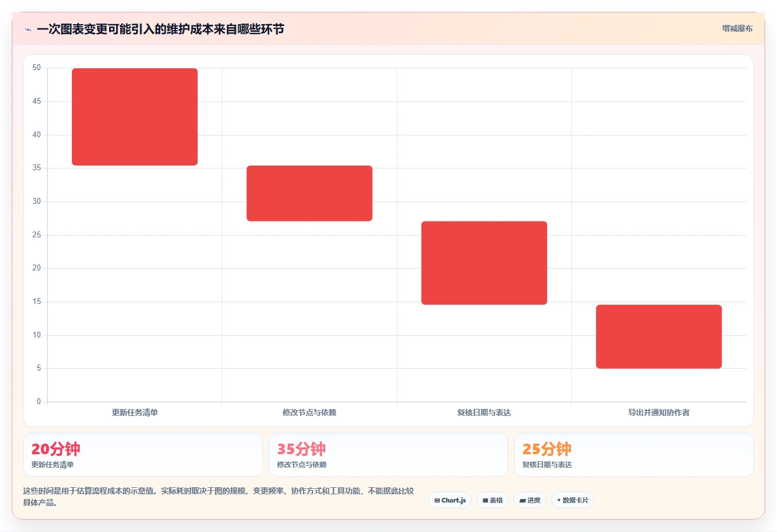Select the 进度 chip
777x532 pixels.
click(x=530, y=500)
